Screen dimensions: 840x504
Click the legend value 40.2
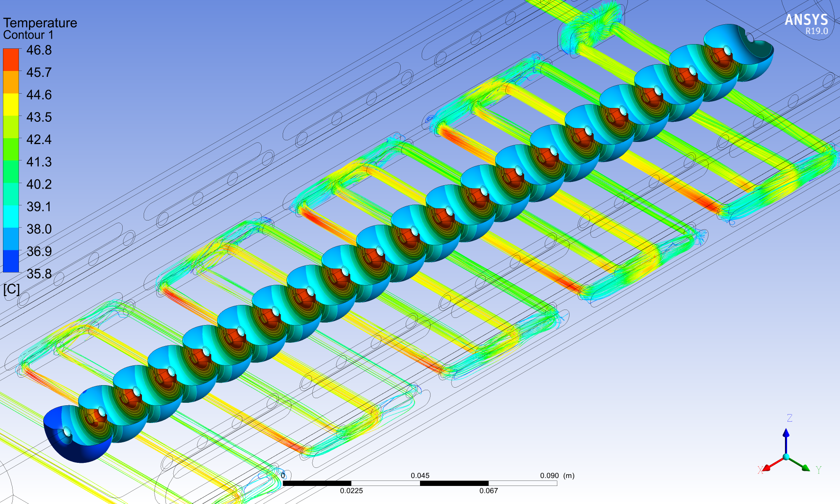coord(39,184)
